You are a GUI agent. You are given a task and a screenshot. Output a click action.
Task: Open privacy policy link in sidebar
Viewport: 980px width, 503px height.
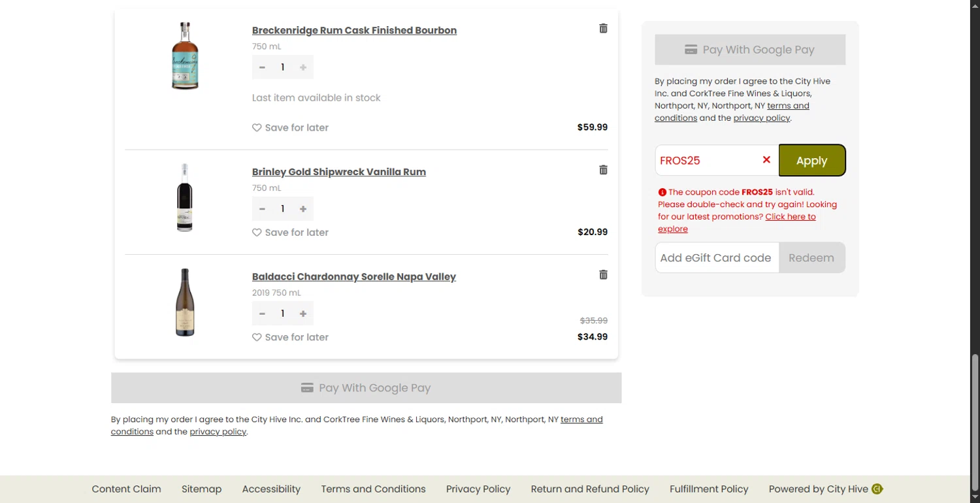tap(762, 118)
